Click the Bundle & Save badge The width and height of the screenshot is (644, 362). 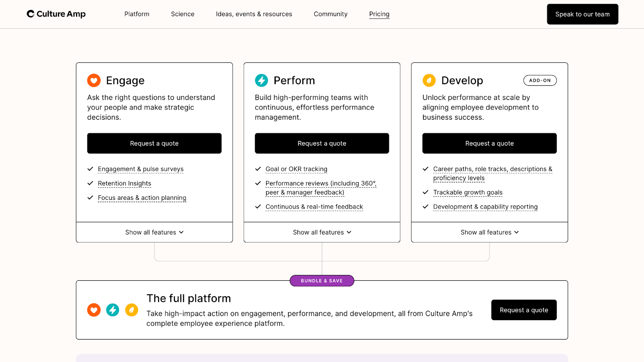[x=322, y=281]
